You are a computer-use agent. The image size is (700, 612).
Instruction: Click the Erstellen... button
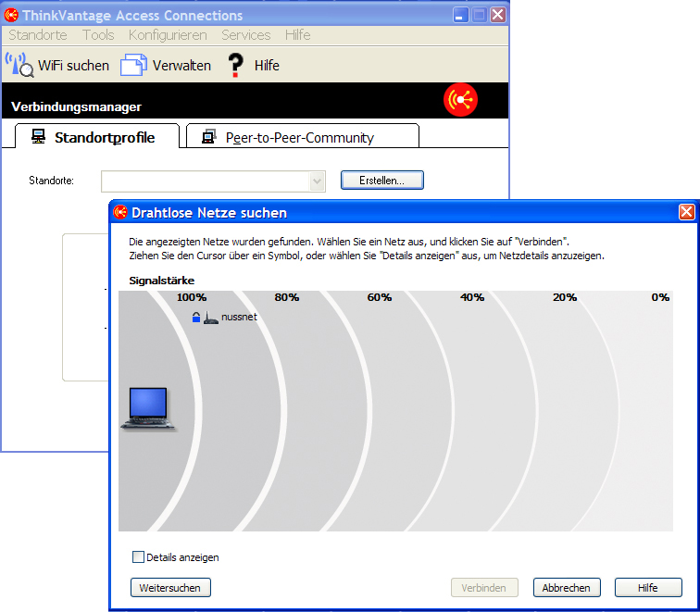[382, 181]
